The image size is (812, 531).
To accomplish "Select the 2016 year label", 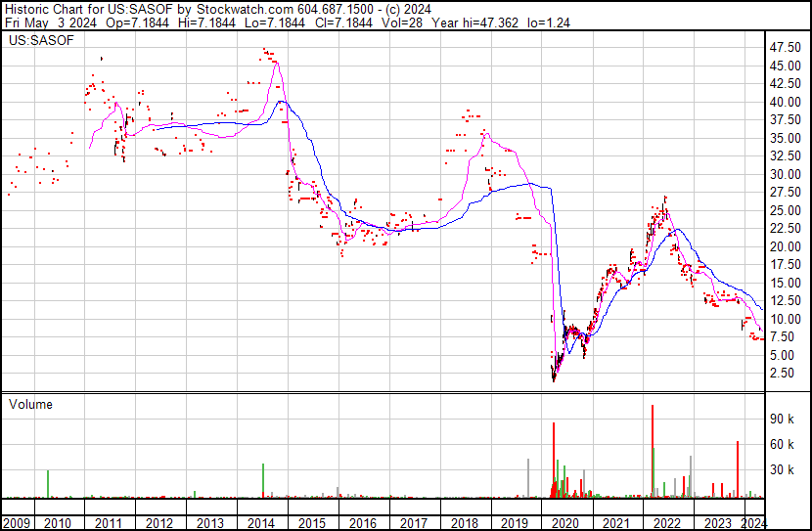I will (x=363, y=523).
